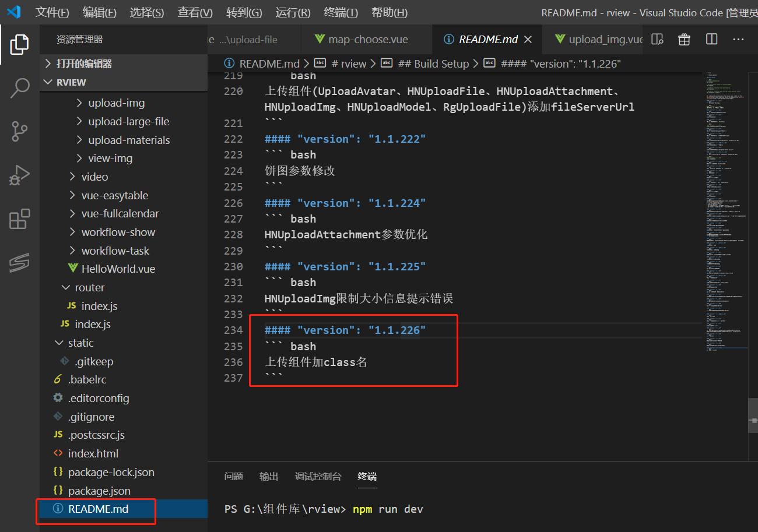Switch to the map-choose.vue tab
The image size is (758, 532).
pyautogui.click(x=367, y=39)
